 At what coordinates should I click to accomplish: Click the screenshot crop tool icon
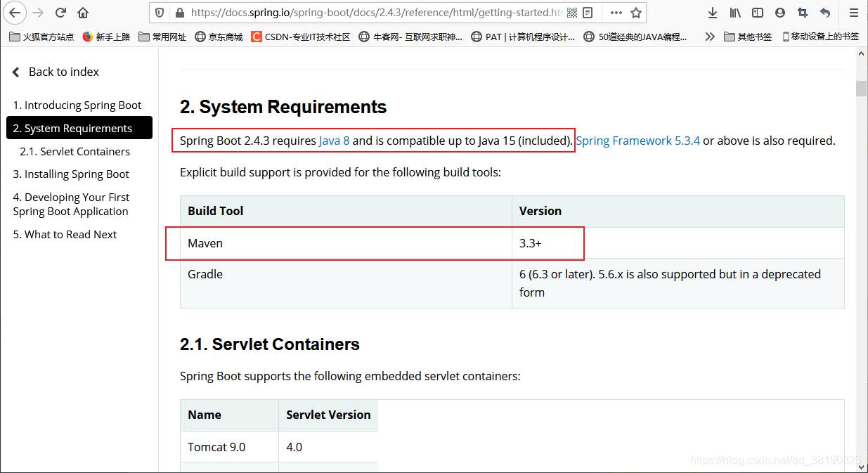pos(803,13)
